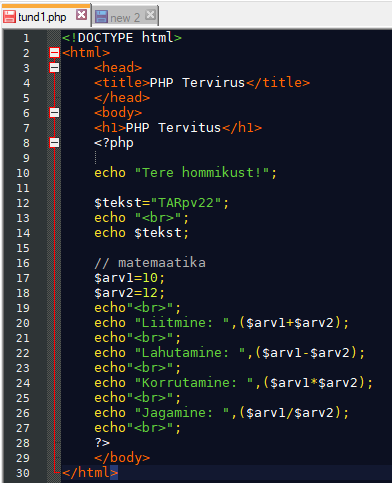Close the tund1.php tab
Screen dimensions: 392x483
click(x=81, y=15)
